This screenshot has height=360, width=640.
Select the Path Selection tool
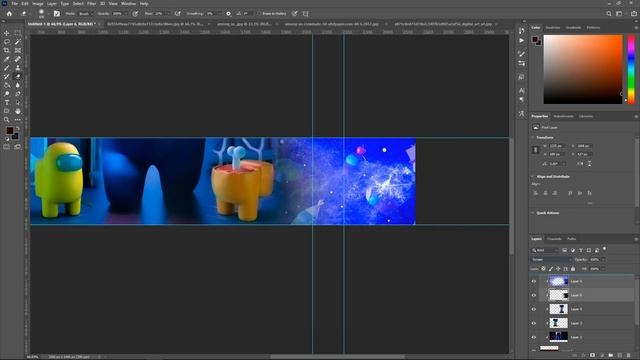[x=18, y=102]
